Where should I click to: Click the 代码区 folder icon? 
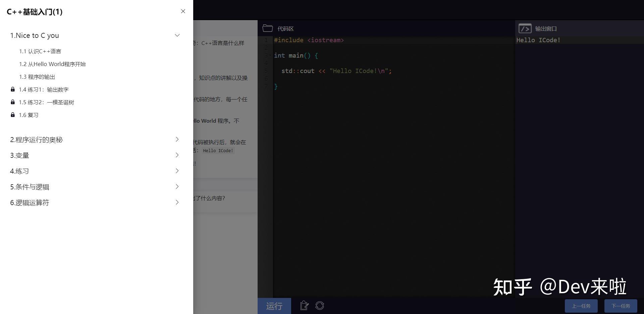(x=267, y=28)
